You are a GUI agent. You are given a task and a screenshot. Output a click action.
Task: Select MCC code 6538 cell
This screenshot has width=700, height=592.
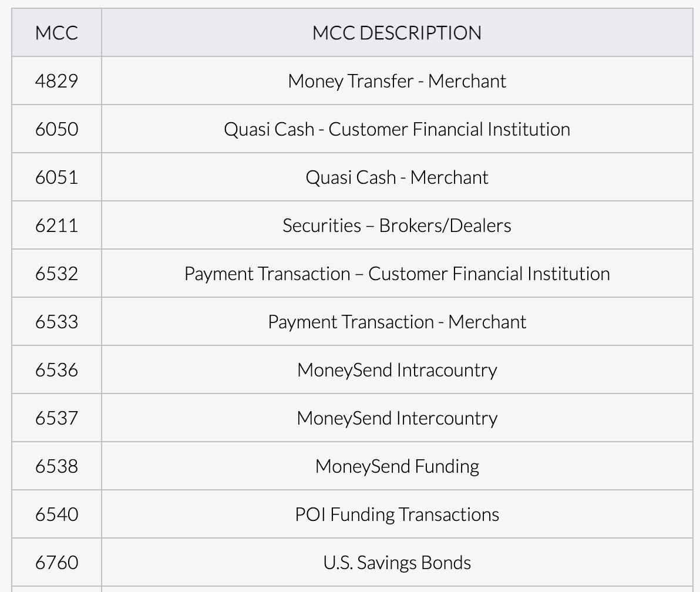click(x=56, y=466)
